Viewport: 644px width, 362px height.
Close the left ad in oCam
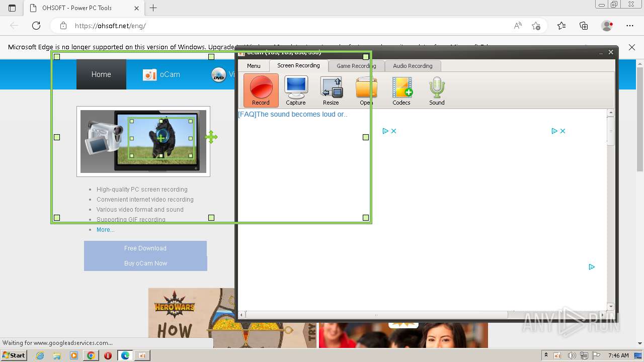point(394,131)
